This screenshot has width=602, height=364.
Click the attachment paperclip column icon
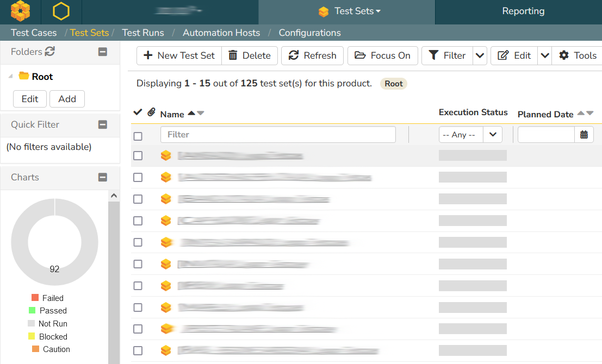tap(152, 112)
